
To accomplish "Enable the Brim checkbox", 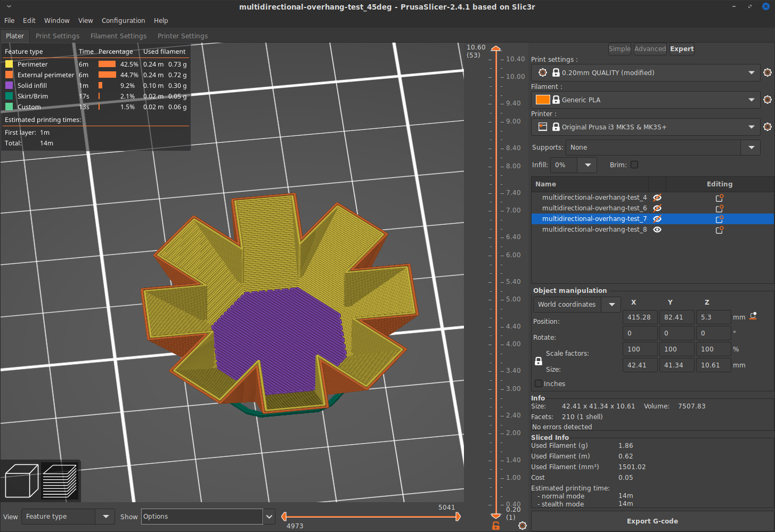I will pyautogui.click(x=634, y=165).
